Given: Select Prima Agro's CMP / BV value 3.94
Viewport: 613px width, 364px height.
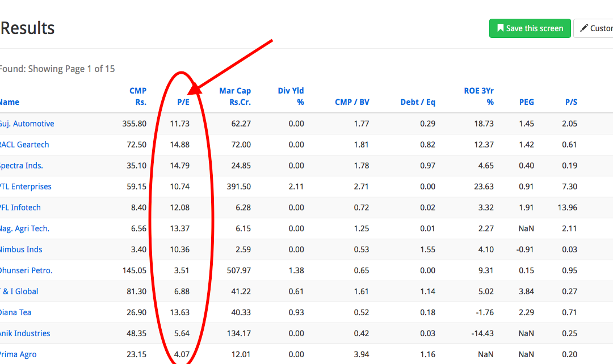Looking at the screenshot, I should 362,354.
